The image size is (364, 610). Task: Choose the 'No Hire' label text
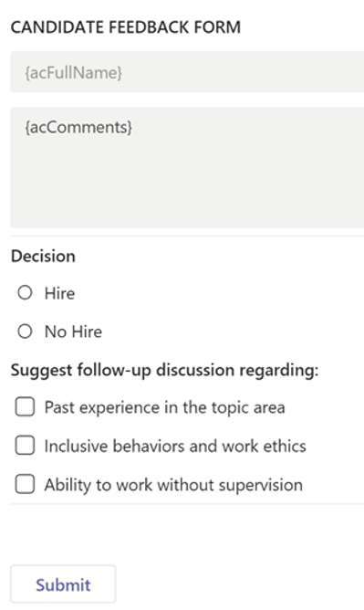pyautogui.click(x=73, y=331)
